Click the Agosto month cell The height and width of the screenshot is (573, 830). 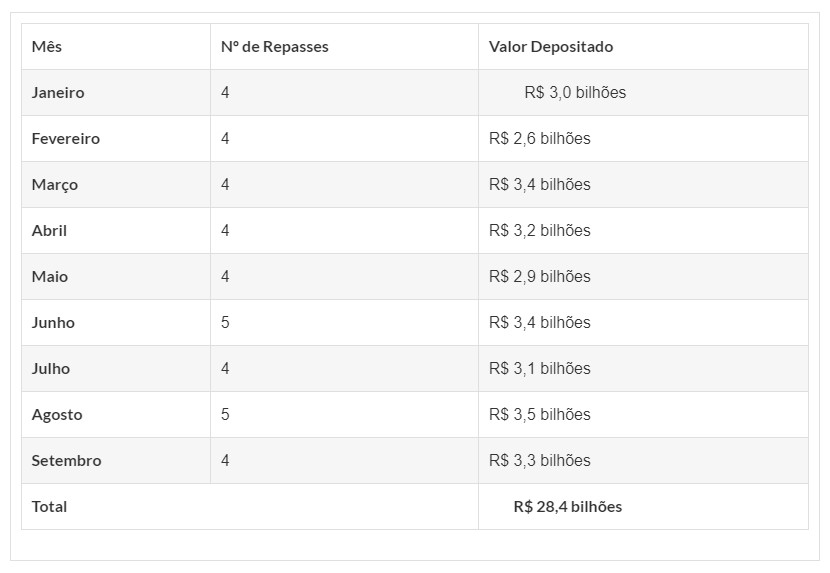57,415
